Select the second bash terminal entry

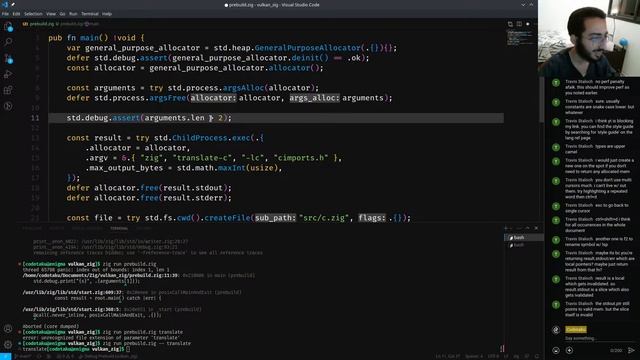click(523, 245)
